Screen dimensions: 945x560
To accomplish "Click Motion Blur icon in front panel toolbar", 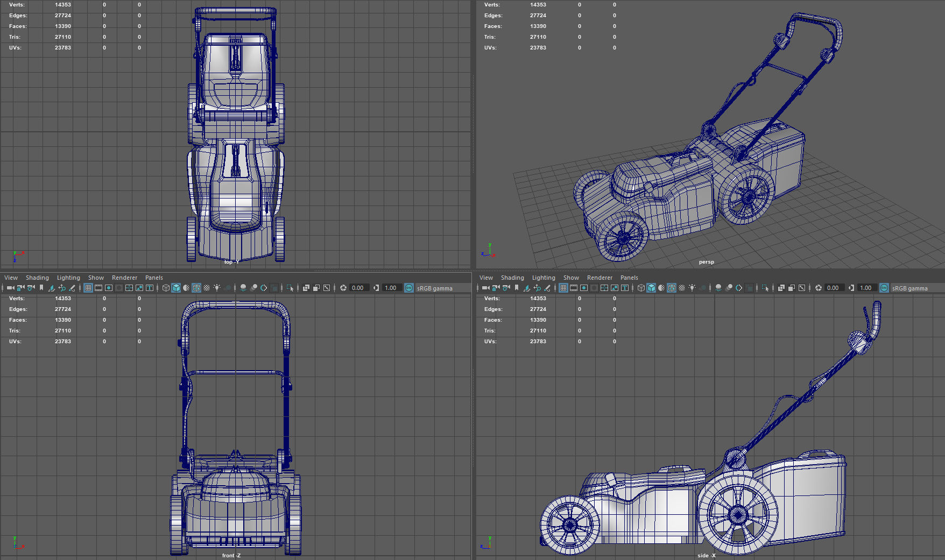I will 253,288.
